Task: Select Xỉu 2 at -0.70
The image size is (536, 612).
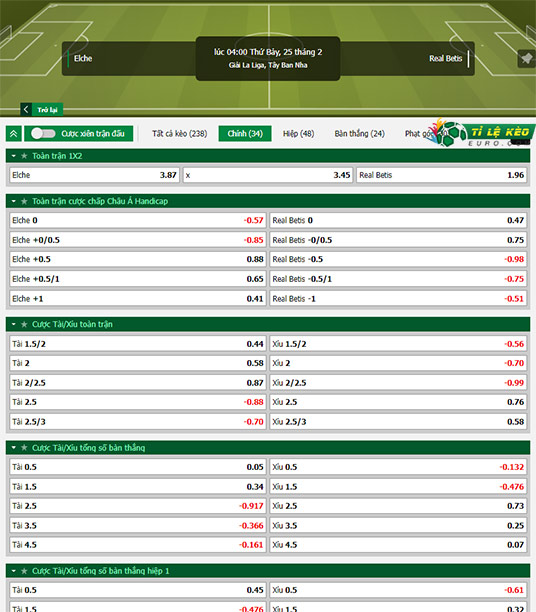Action: (398, 363)
